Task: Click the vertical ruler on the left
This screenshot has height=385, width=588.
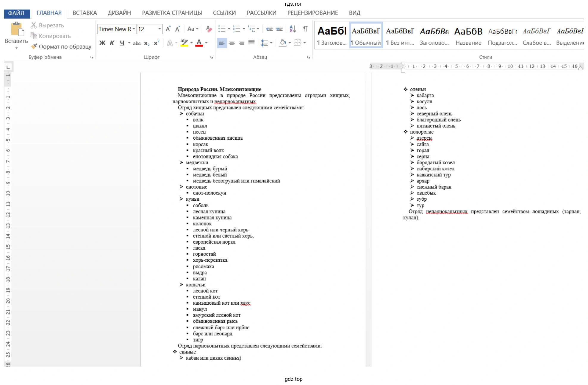Action: 8,219
